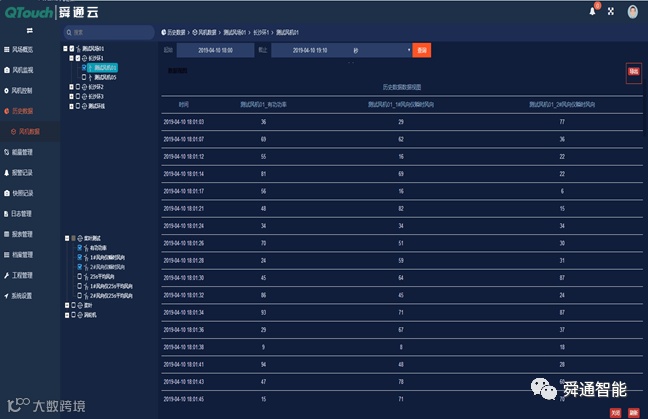Click the 档案管理 sidebar icon
The height and width of the screenshot is (419, 648).
[7, 255]
